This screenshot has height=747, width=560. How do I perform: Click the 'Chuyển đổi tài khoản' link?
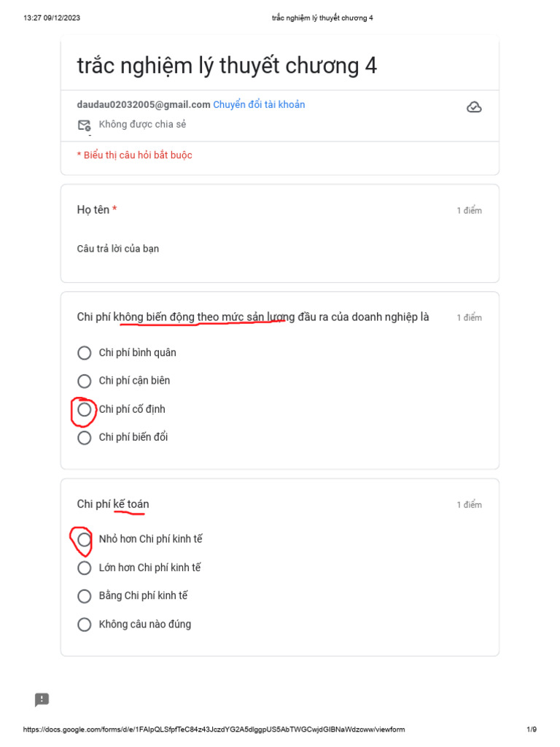[x=259, y=104]
